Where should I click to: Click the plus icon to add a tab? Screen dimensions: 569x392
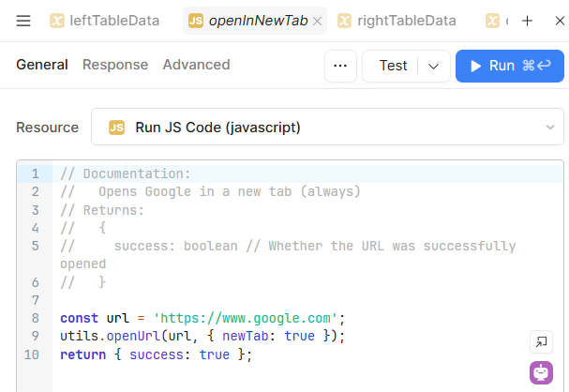click(x=527, y=21)
